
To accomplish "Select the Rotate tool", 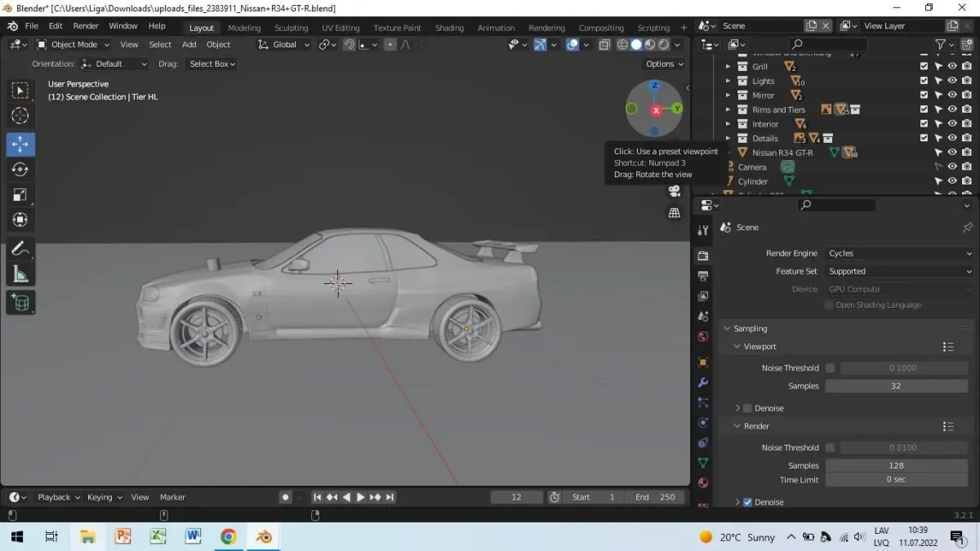I will click(20, 170).
